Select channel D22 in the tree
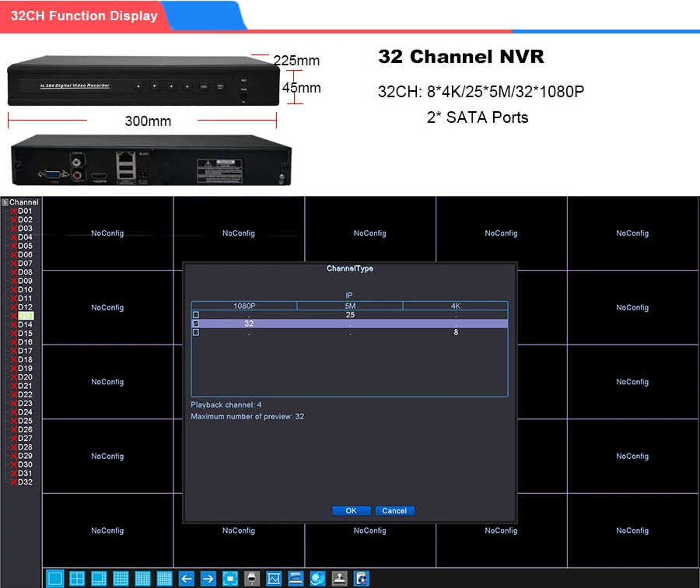 (25, 394)
